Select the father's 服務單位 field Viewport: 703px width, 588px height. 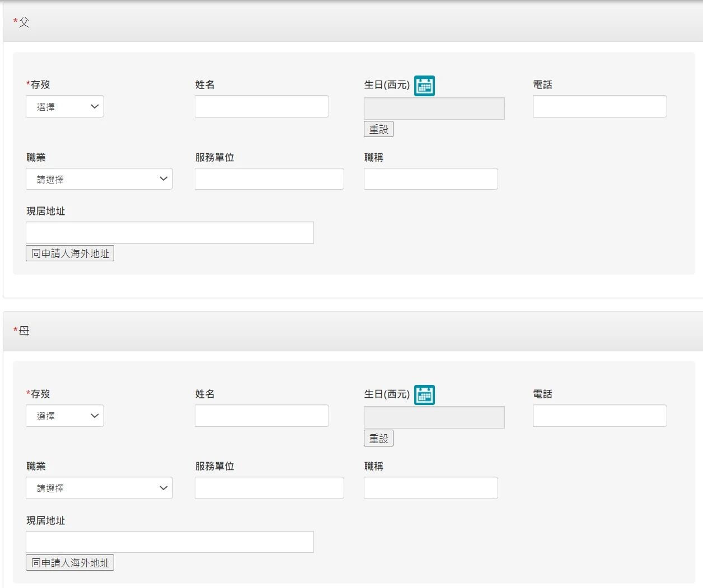tap(269, 179)
